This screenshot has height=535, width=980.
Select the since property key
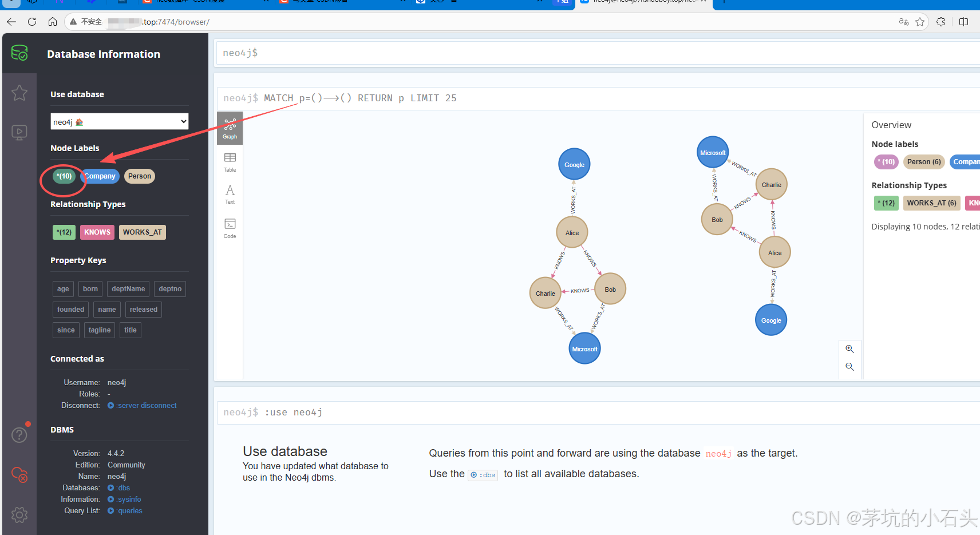(x=66, y=330)
